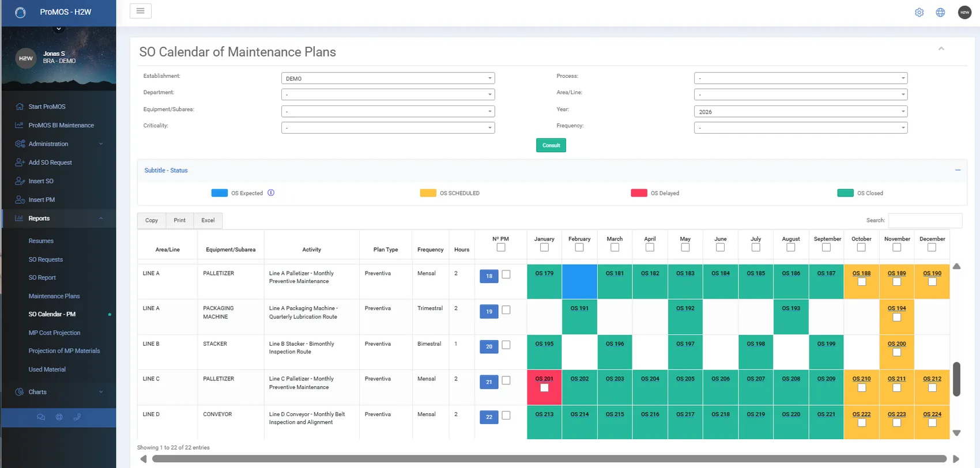Image resolution: width=980 pixels, height=468 pixels.
Task: Click the Start ProMOS home icon
Action: click(20, 107)
